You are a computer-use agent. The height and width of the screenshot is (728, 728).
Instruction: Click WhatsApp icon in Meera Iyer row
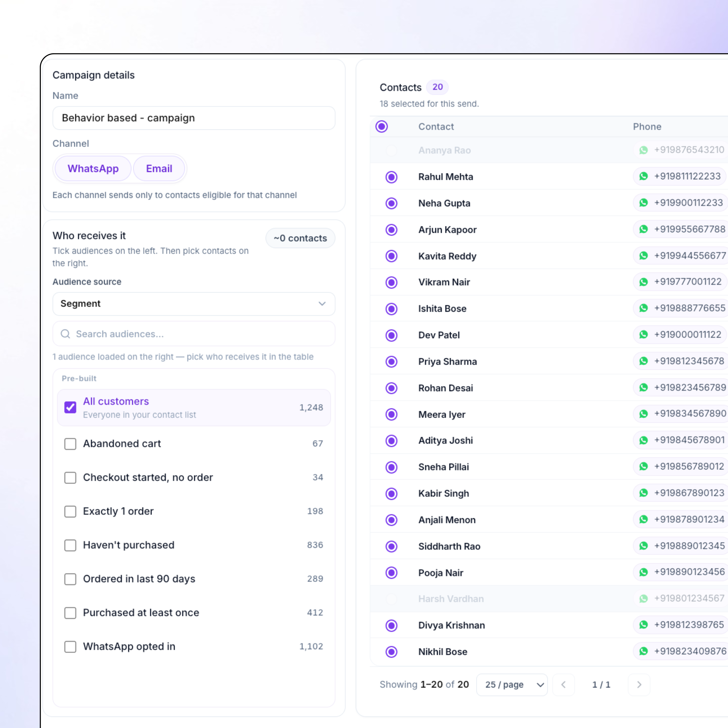click(x=643, y=414)
